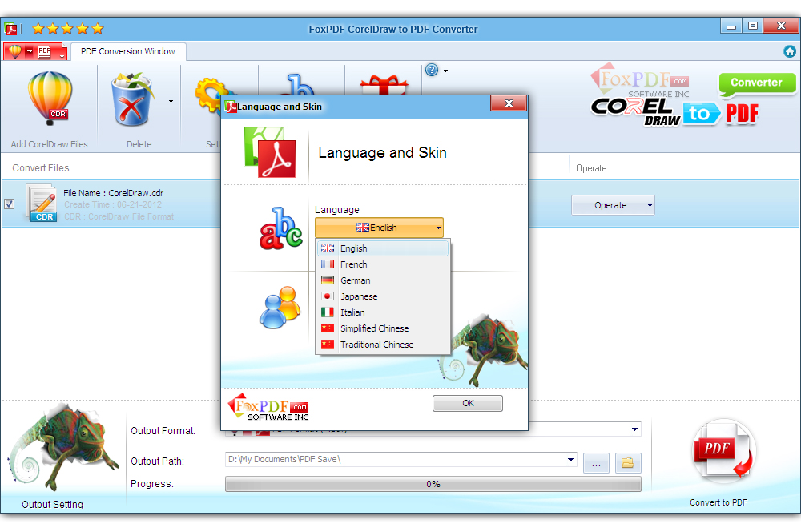Click the conversion progress bar at 0%
Image resolution: width=801 pixels, height=532 pixels.
(x=433, y=484)
